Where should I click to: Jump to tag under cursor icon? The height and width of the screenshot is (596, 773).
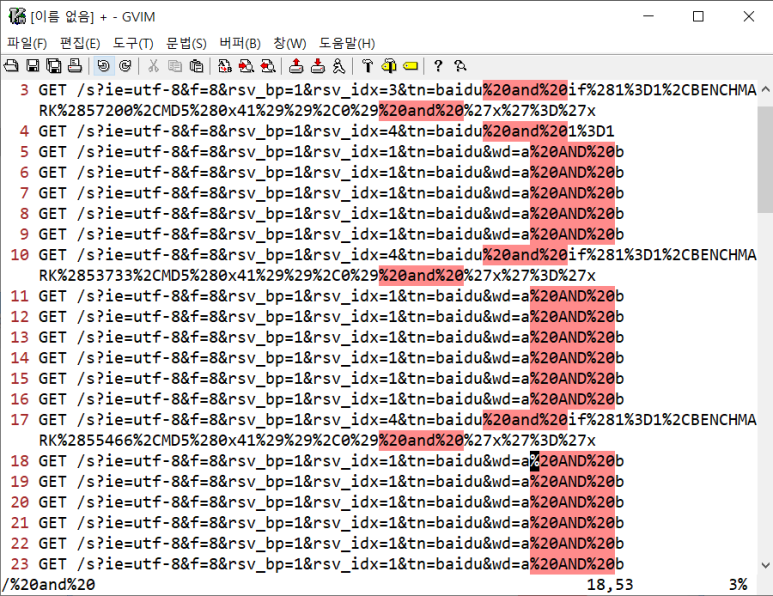(410, 66)
